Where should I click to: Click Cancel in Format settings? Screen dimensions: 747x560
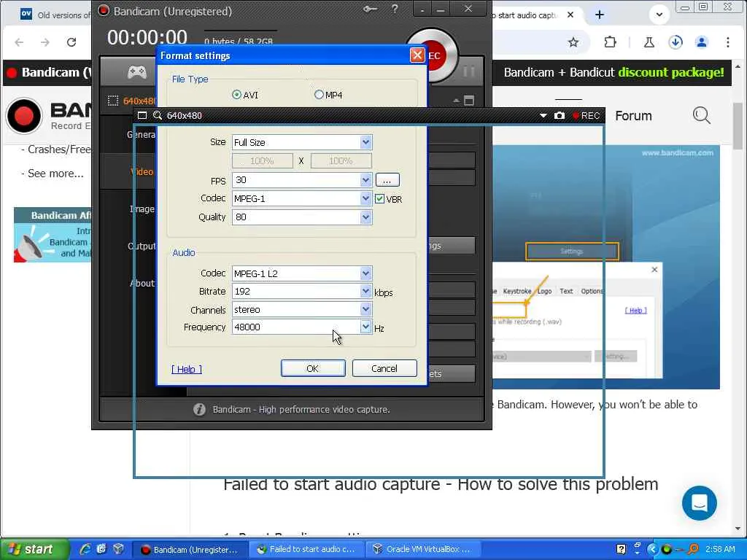tap(384, 368)
